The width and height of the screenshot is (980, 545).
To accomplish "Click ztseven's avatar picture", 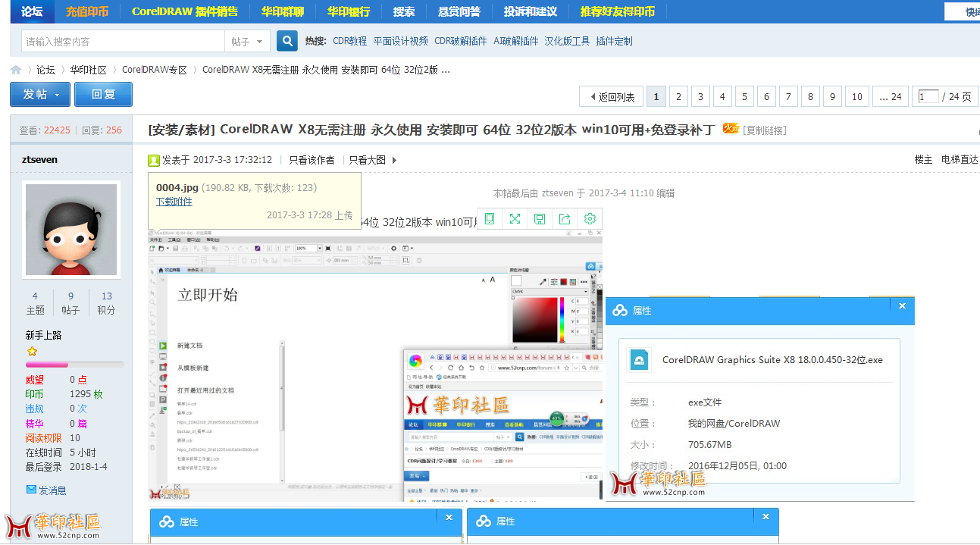I will (x=71, y=229).
